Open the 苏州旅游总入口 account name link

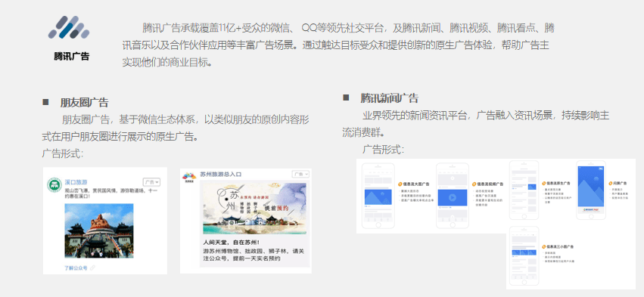pos(220,174)
